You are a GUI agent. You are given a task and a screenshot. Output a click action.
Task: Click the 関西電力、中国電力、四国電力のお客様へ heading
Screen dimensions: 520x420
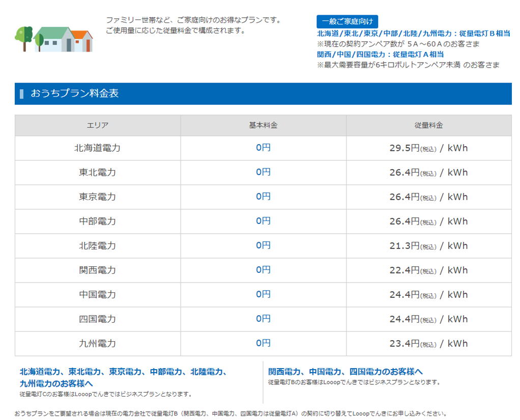click(345, 372)
